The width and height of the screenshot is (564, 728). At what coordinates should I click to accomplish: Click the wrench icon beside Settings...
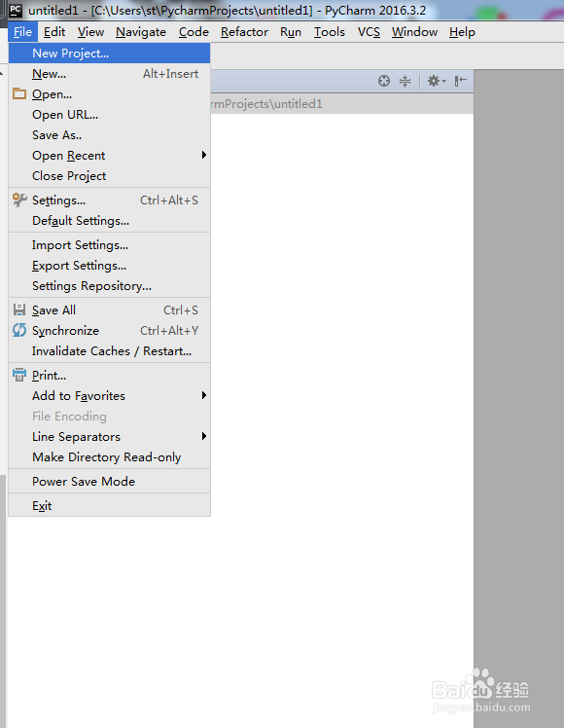(x=19, y=200)
